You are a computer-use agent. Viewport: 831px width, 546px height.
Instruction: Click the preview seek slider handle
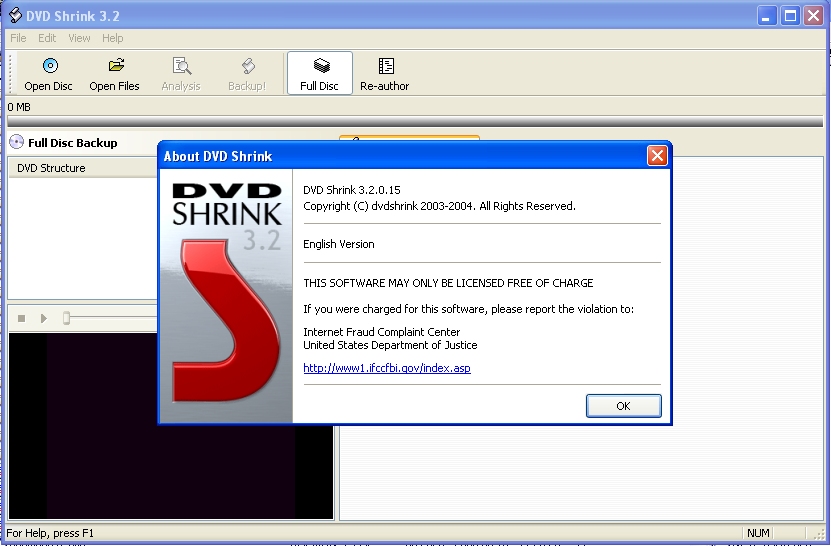(x=66, y=318)
